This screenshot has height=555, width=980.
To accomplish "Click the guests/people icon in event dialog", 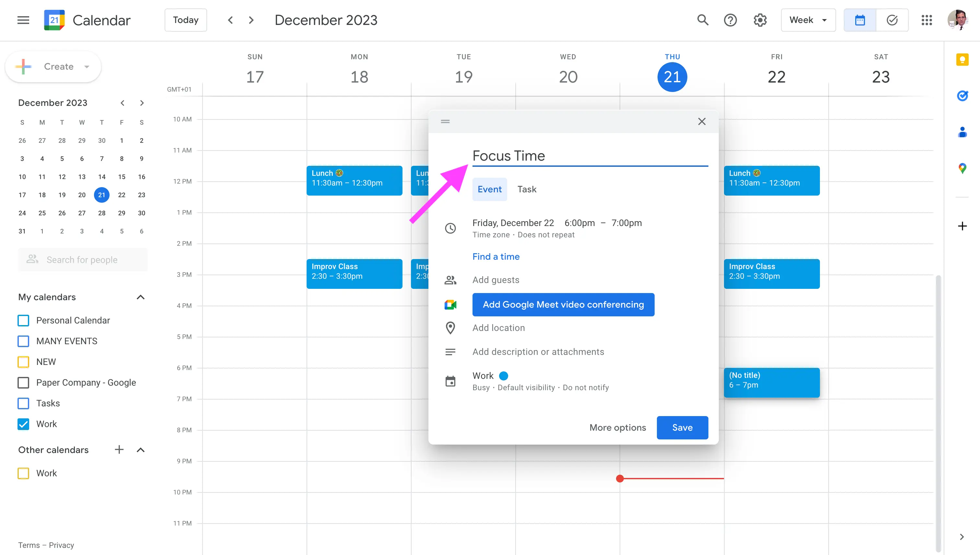I will [x=450, y=280].
